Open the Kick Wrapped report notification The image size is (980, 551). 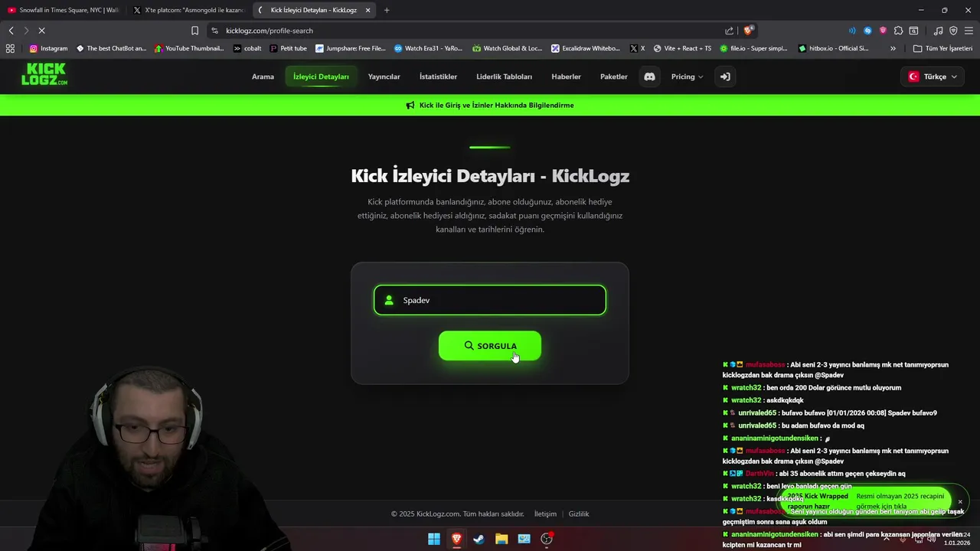(865, 501)
